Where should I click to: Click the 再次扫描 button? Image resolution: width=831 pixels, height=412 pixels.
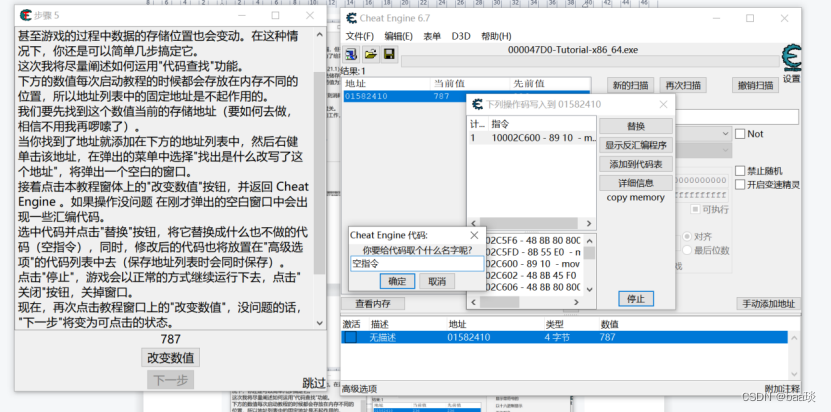pos(683,85)
